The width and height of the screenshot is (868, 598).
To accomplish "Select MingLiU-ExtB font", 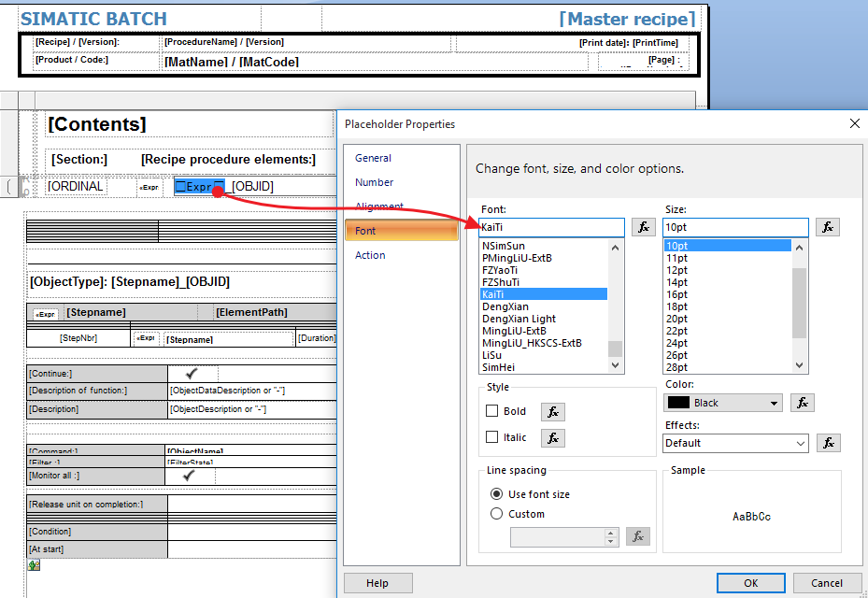I will (x=544, y=331).
